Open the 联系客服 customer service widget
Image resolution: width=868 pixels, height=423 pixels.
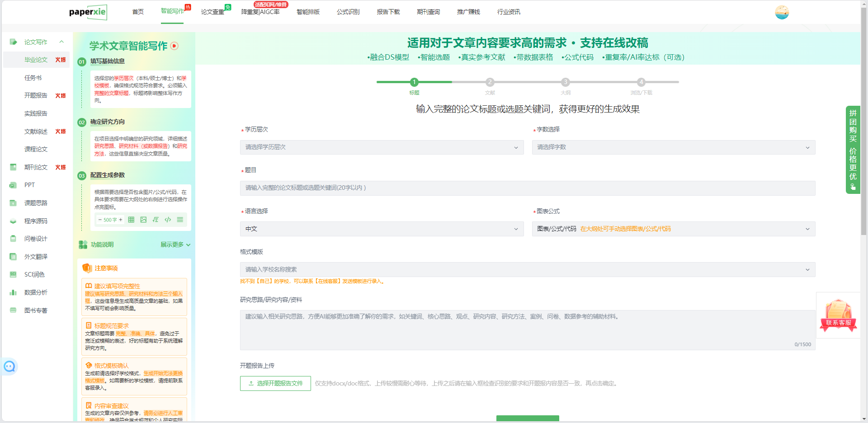coord(838,315)
